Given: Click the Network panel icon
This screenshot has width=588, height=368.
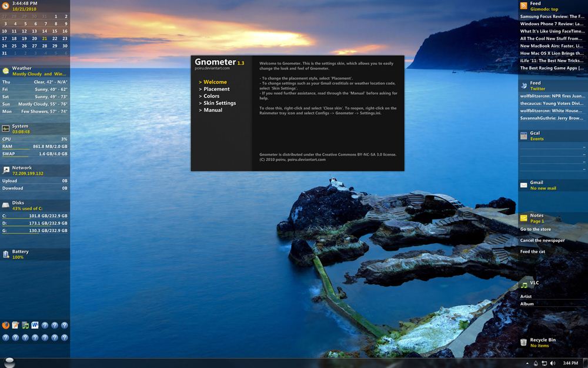Looking at the screenshot, I should click(5, 169).
